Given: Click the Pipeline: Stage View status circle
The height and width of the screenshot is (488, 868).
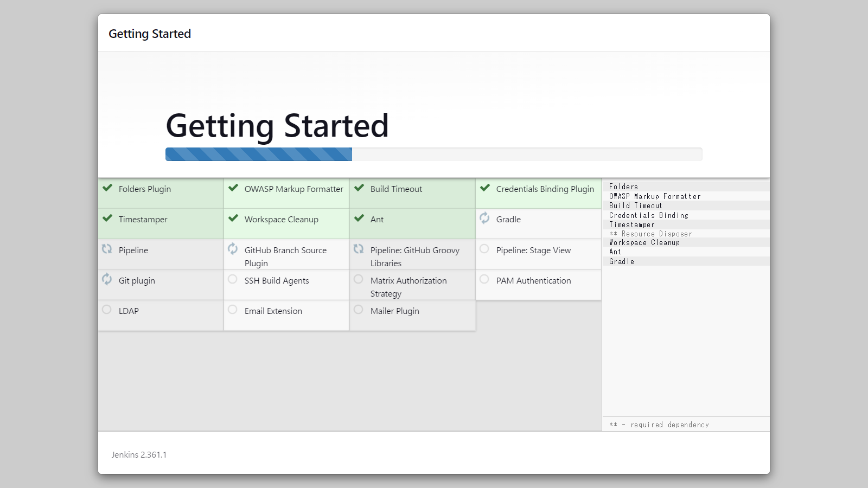Looking at the screenshot, I should click(484, 249).
